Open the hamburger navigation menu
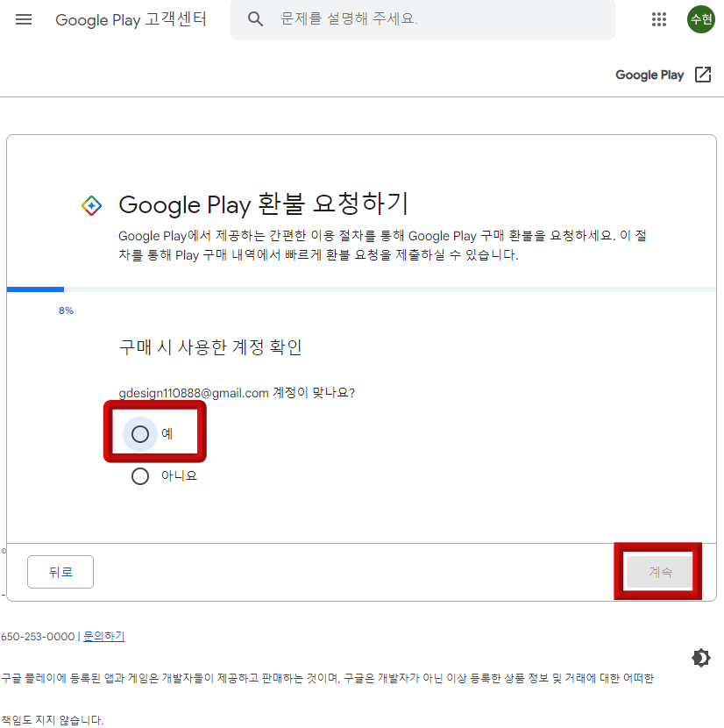 pyautogui.click(x=24, y=19)
